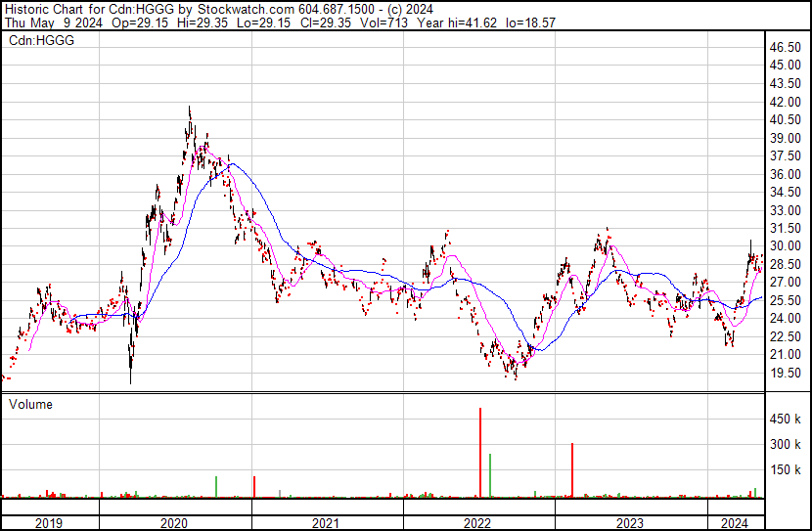Click the 'Cl=29.35' closing price value

click(325, 22)
